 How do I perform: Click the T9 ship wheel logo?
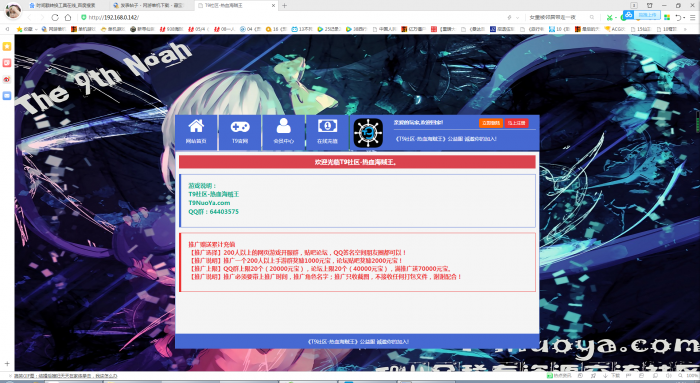[x=368, y=133]
